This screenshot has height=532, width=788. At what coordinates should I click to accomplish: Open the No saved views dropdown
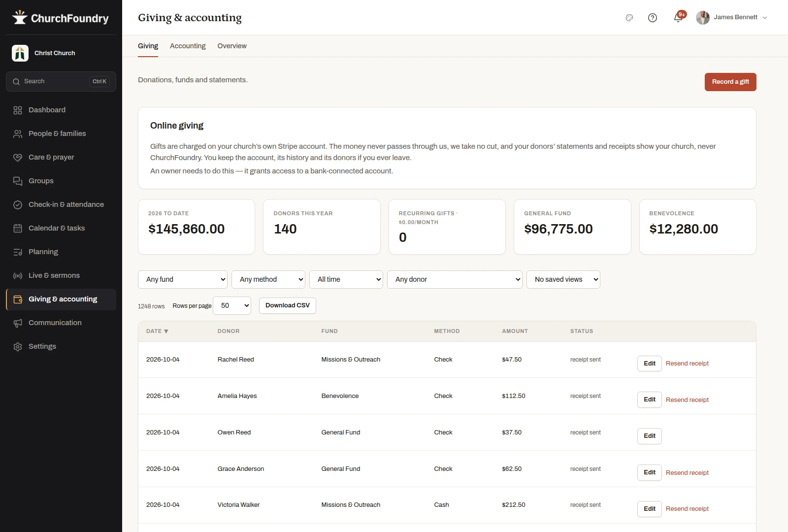point(563,279)
